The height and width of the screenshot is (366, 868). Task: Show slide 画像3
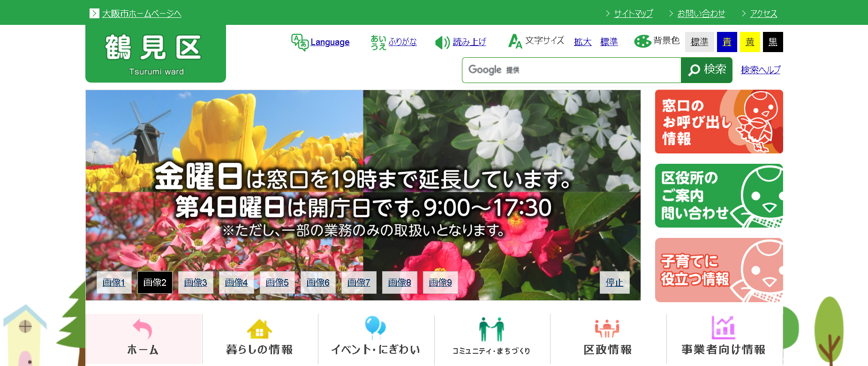point(196,282)
